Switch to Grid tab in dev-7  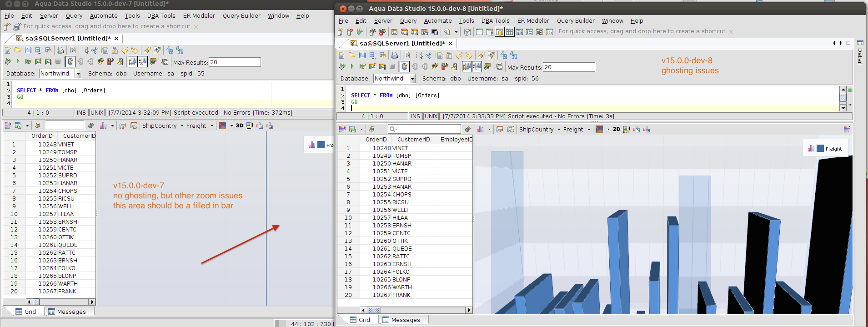(25, 312)
